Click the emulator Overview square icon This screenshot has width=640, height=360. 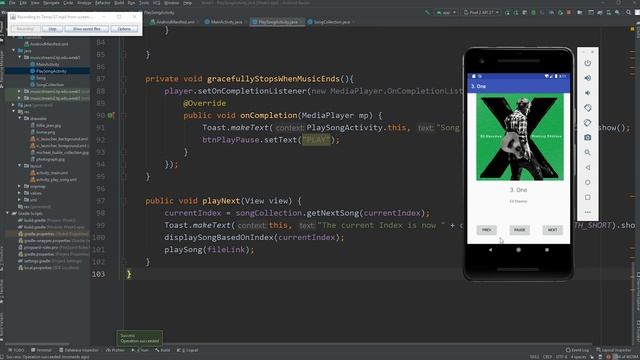(587, 197)
